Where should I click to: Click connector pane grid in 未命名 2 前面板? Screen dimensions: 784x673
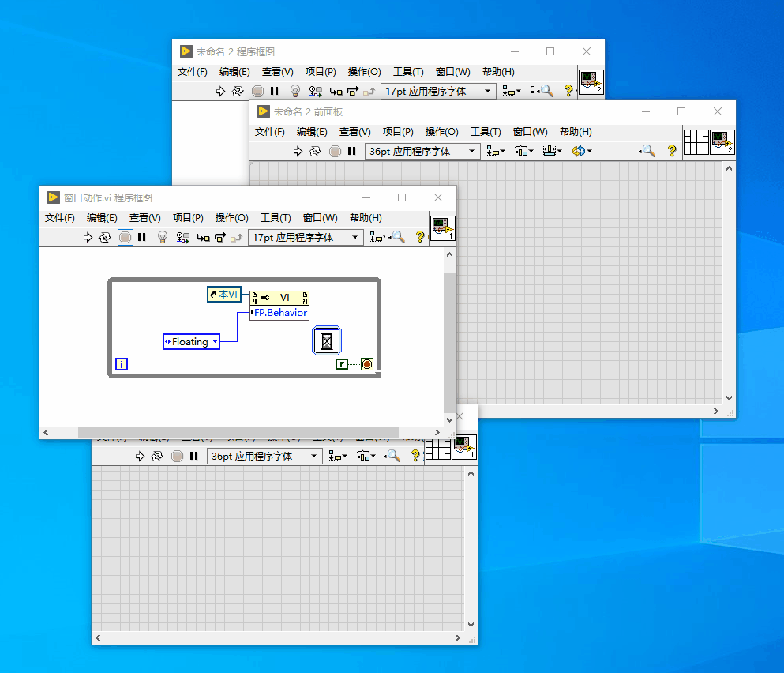[696, 142]
